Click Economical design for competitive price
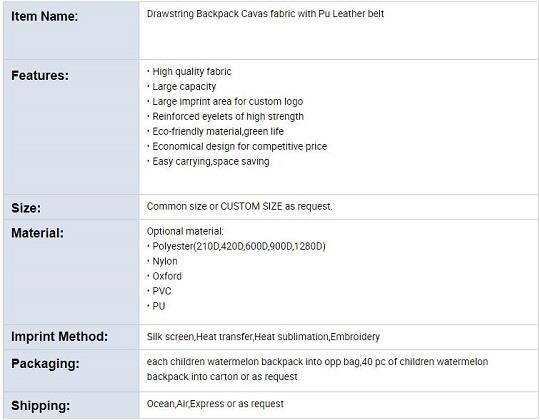This screenshot has height=420, width=540. [237, 146]
